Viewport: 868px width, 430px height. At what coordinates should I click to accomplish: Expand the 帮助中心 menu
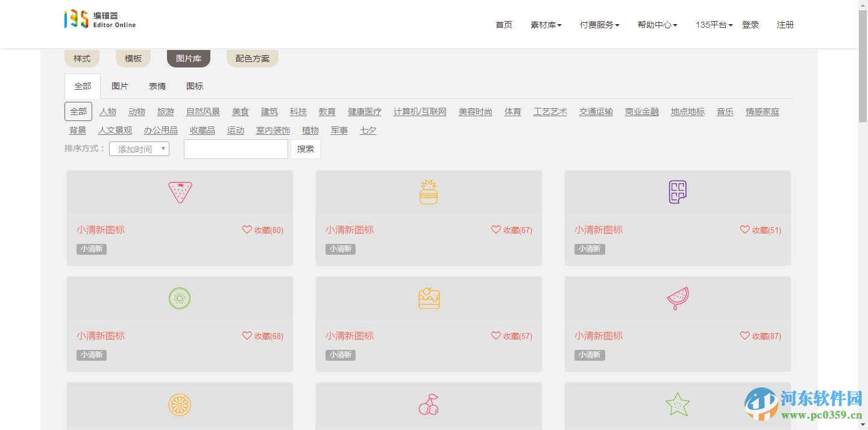(656, 25)
